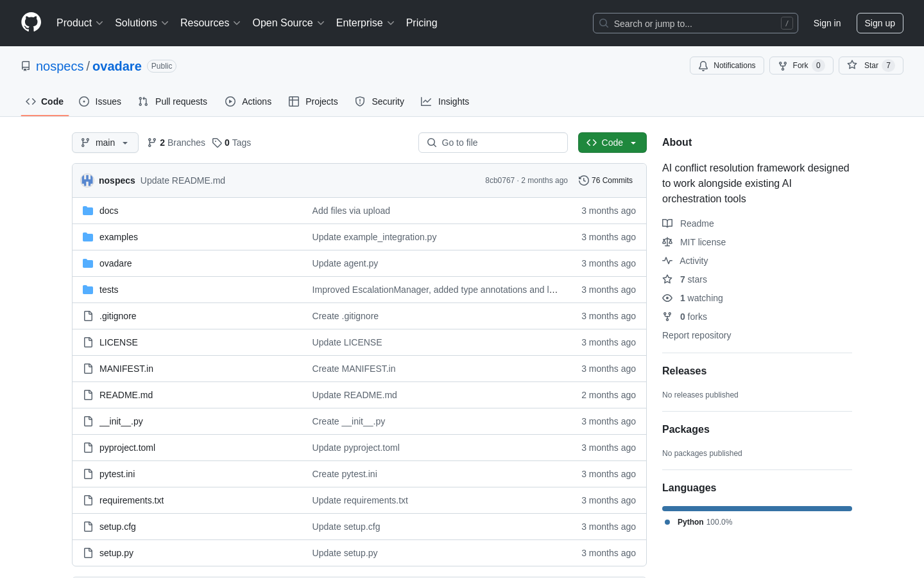Expand the Product menu

(x=80, y=22)
